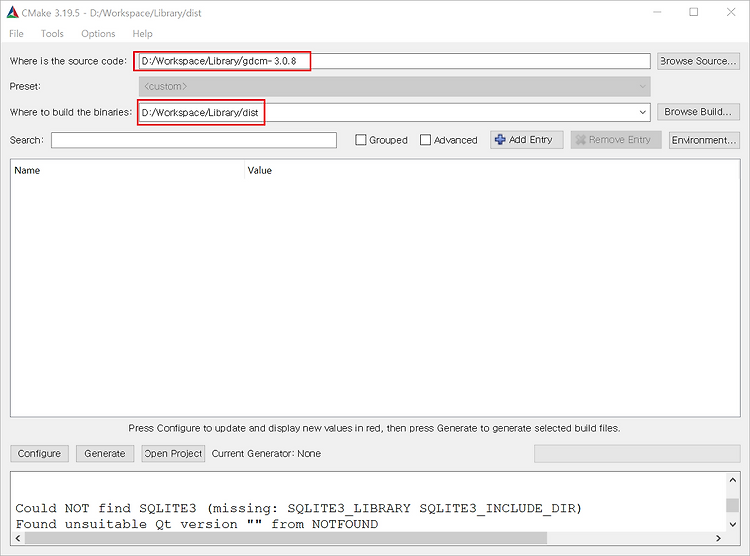Click the horizontal scrollbar left arrow
The height and width of the screenshot is (556, 750).
click(18, 538)
